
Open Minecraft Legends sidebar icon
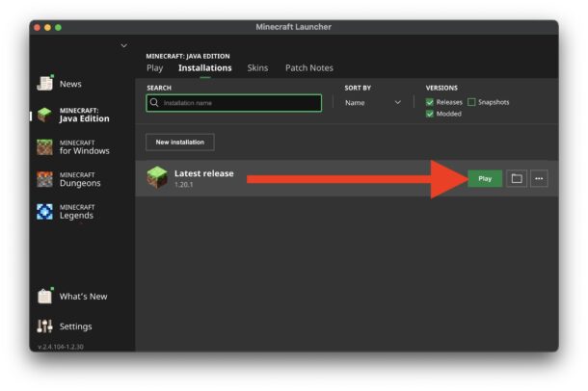[44, 211]
